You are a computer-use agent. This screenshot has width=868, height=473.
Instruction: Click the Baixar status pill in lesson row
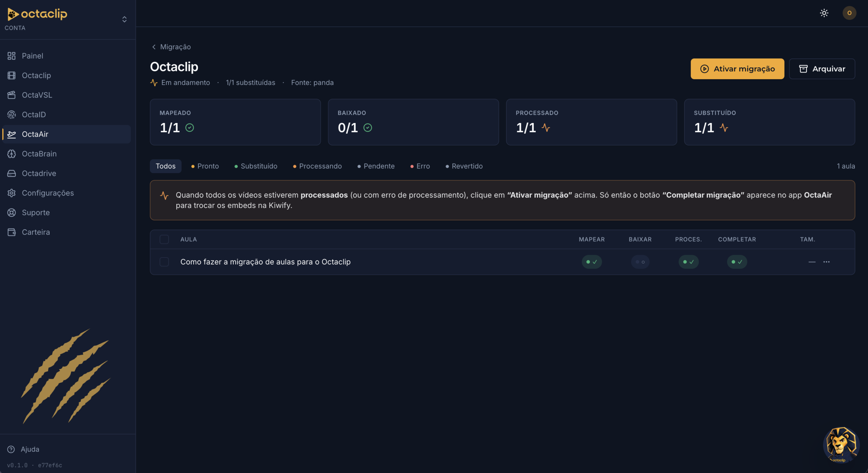point(640,262)
